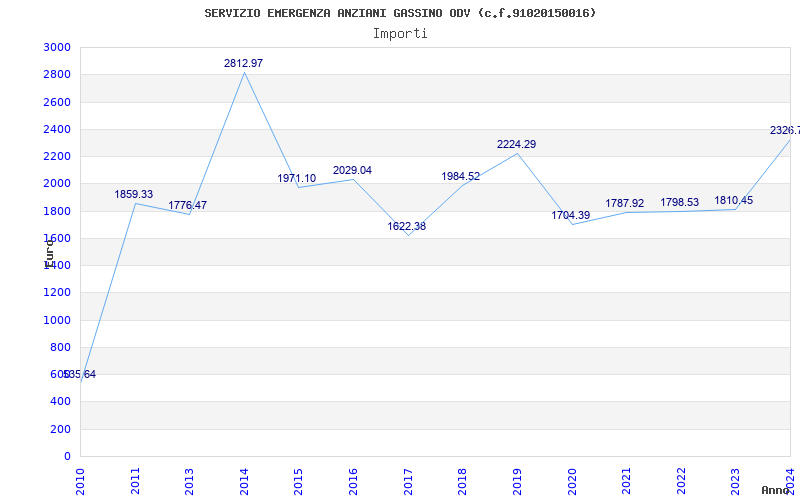Select the 1787.92 data label
Viewport: 800px width, 500px height.
coord(624,204)
